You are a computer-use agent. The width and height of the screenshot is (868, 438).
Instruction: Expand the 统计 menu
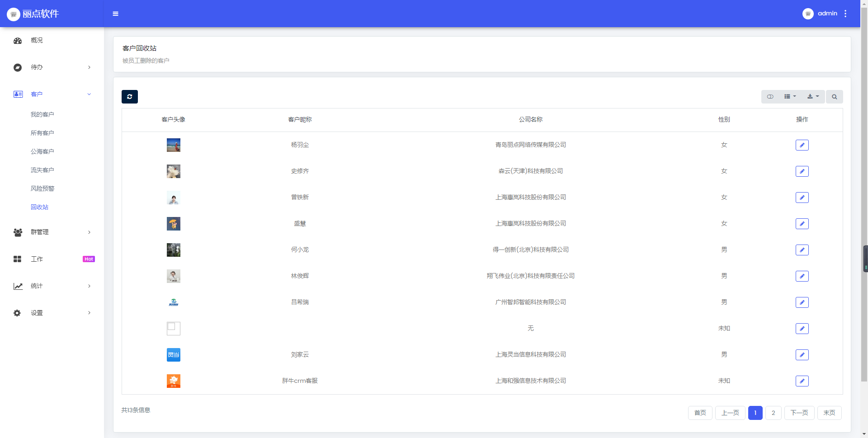52,286
